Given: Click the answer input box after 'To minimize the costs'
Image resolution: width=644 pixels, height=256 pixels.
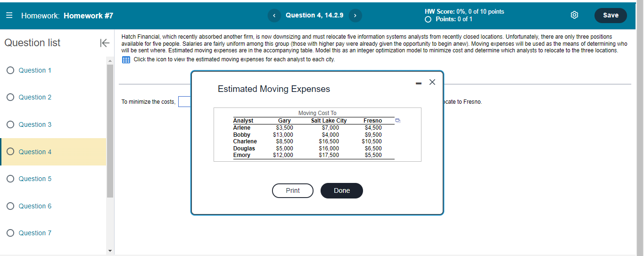Looking at the screenshot, I should [x=184, y=102].
